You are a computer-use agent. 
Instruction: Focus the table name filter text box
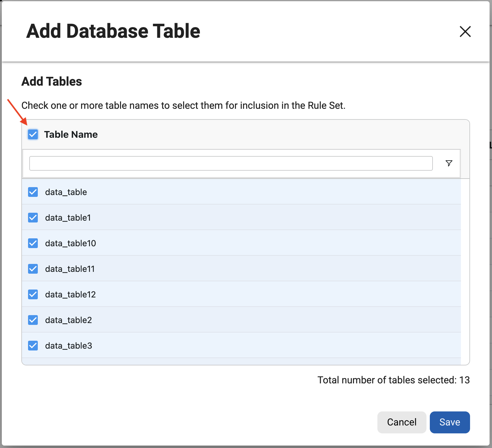point(231,163)
